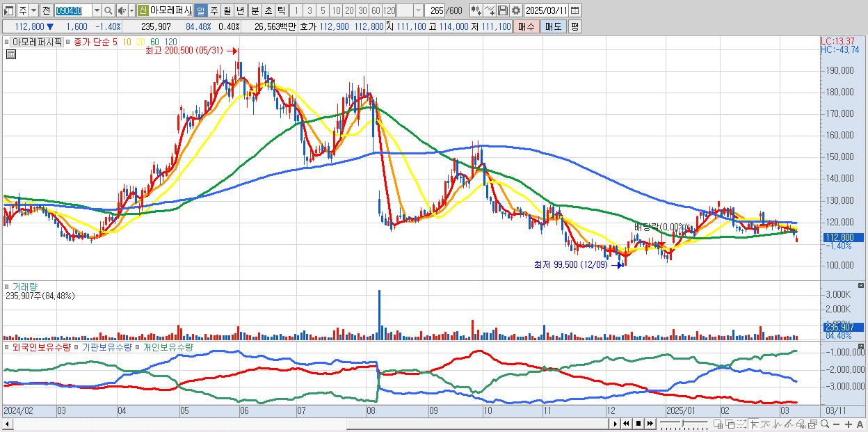Viewport: 868px width, 432px height.
Task: Toggle the 기관보유수량 legend marker
Action: (x=78, y=346)
